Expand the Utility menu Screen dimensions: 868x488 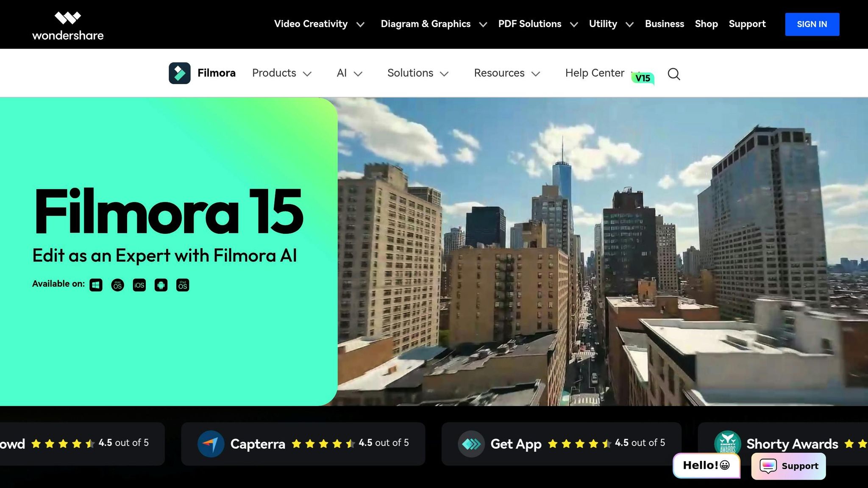tap(612, 24)
